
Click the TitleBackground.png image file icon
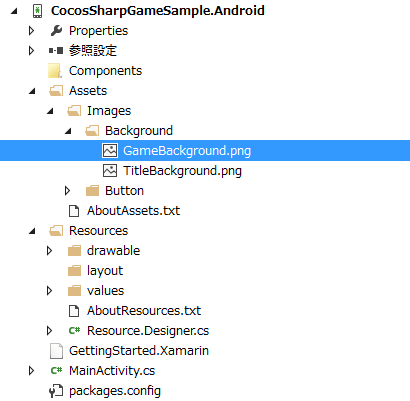110,171
